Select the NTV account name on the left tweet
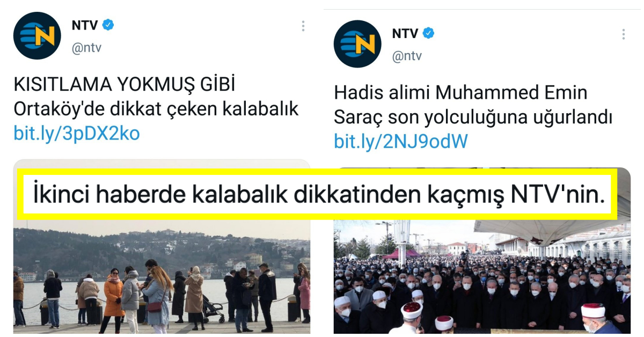 (x=84, y=25)
